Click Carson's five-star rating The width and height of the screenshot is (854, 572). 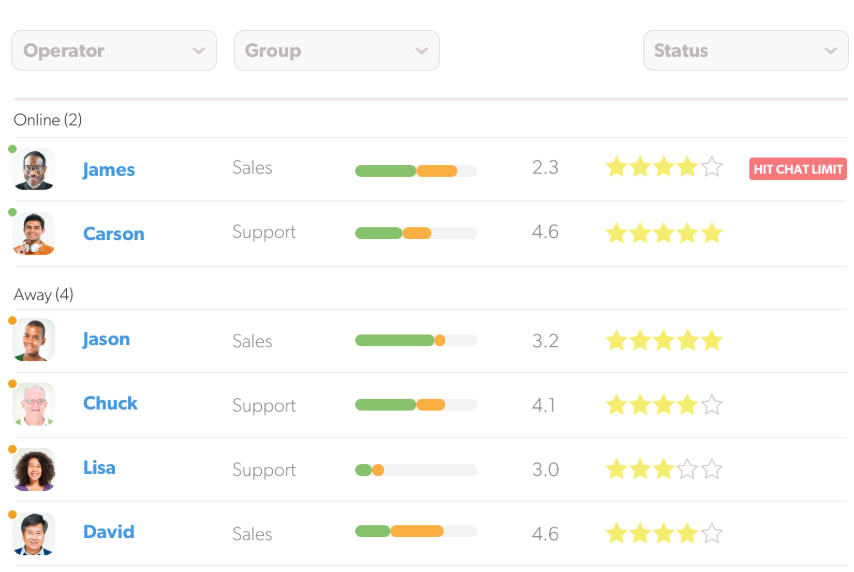click(664, 233)
